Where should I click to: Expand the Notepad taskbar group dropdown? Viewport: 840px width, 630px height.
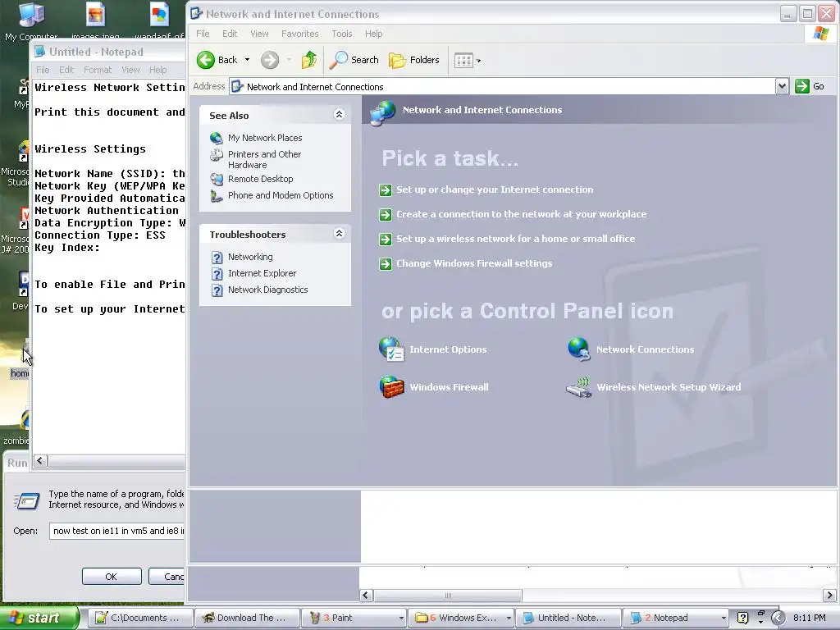coord(724,619)
